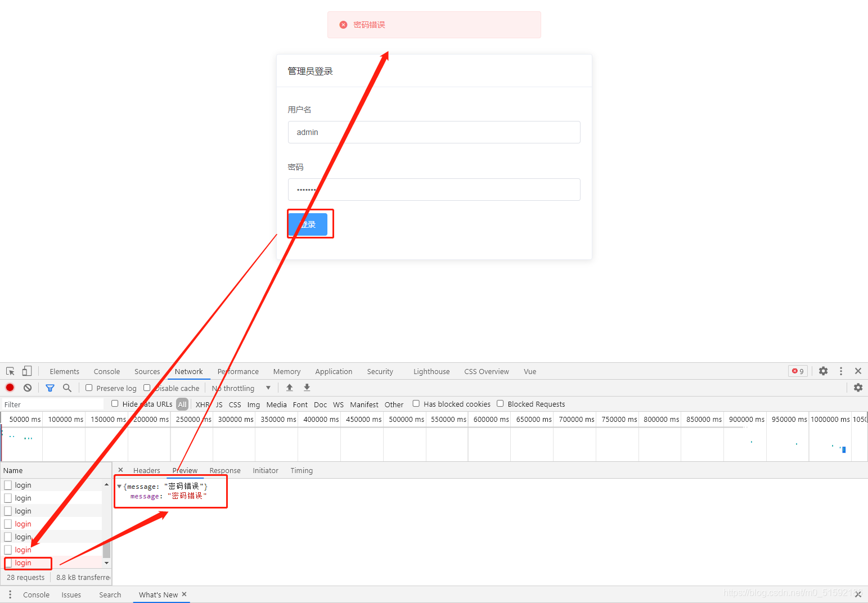The width and height of the screenshot is (868, 603).
Task: Click the blue 登录 login button
Action: point(308,224)
